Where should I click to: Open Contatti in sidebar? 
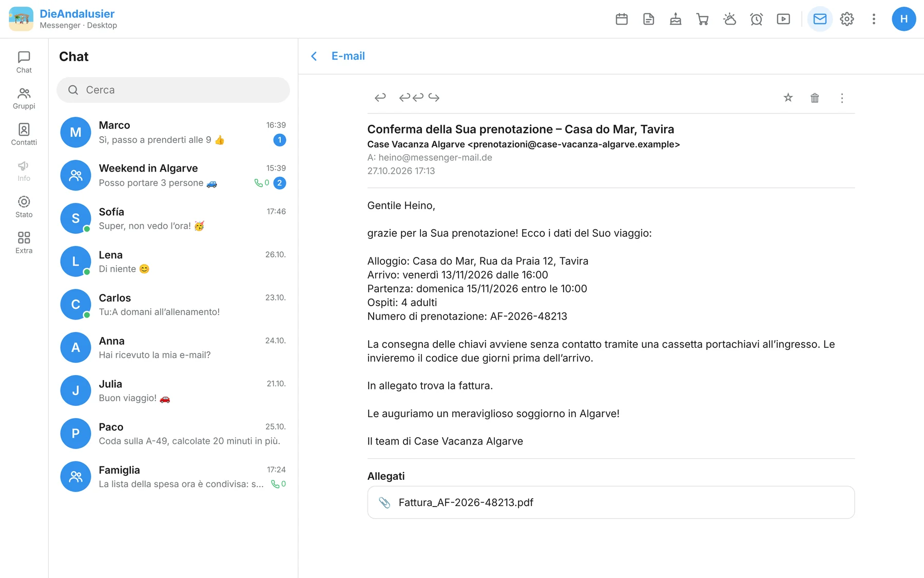[x=24, y=135]
